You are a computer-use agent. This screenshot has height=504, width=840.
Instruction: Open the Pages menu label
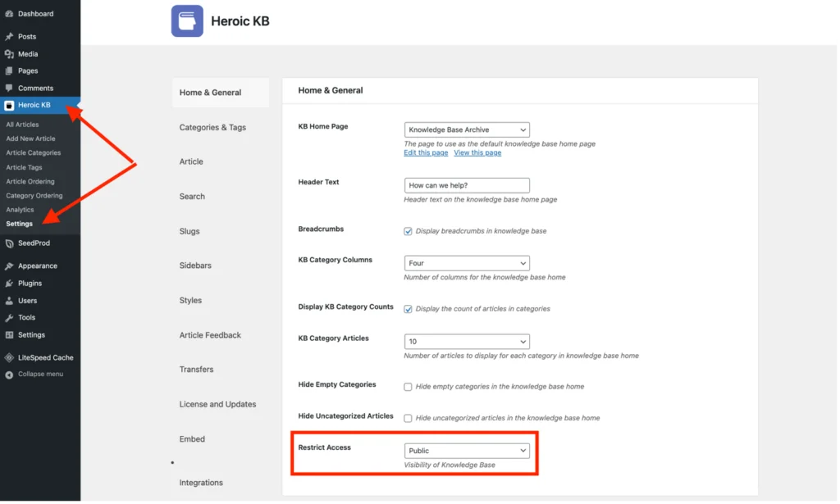pyautogui.click(x=28, y=71)
